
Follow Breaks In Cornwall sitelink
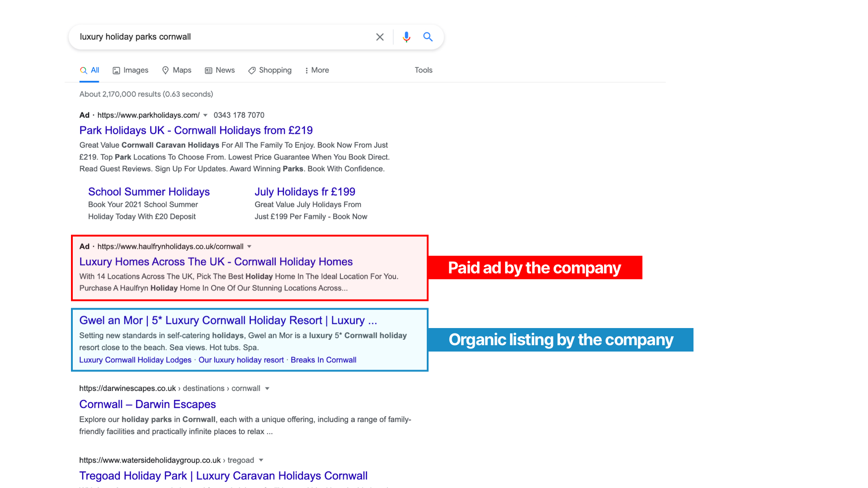point(323,360)
